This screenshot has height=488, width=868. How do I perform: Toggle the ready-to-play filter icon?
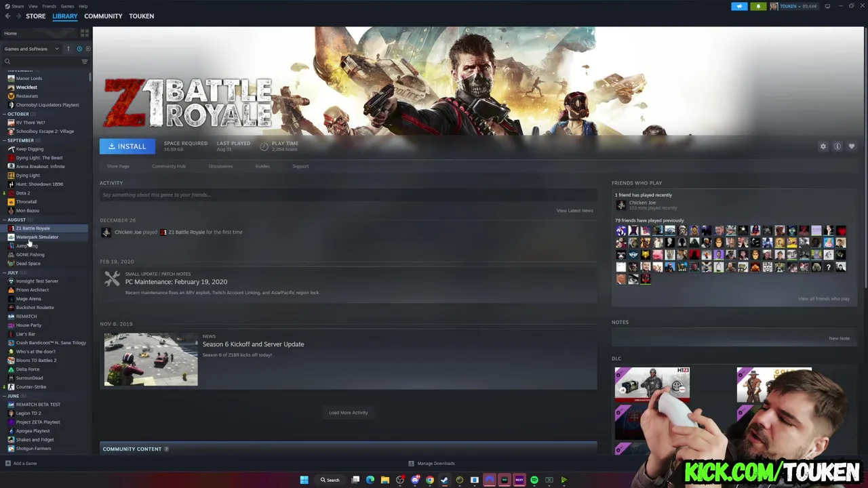click(x=88, y=49)
